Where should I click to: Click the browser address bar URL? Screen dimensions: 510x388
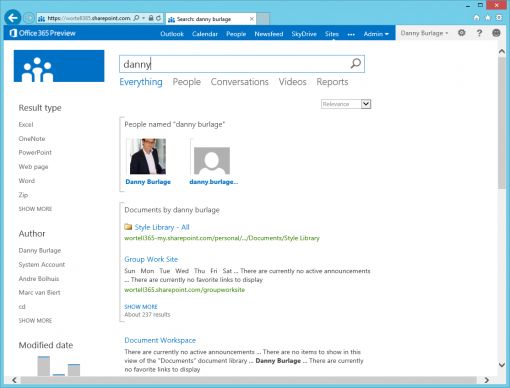point(89,18)
